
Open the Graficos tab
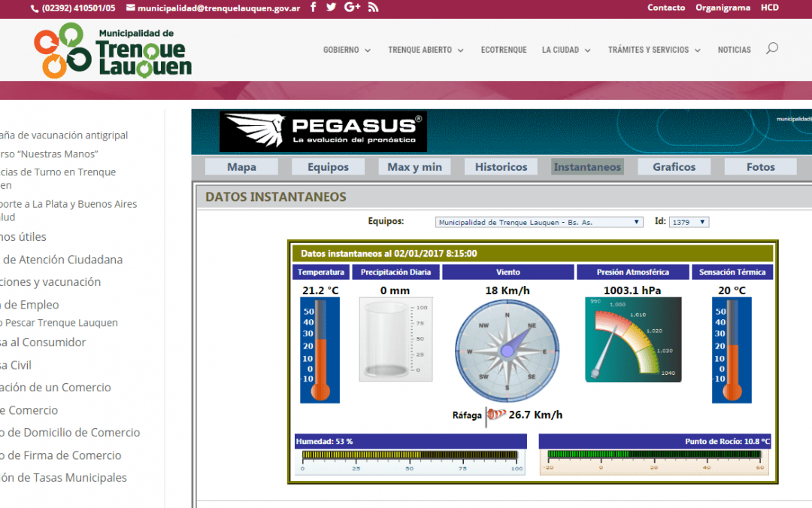(x=674, y=167)
